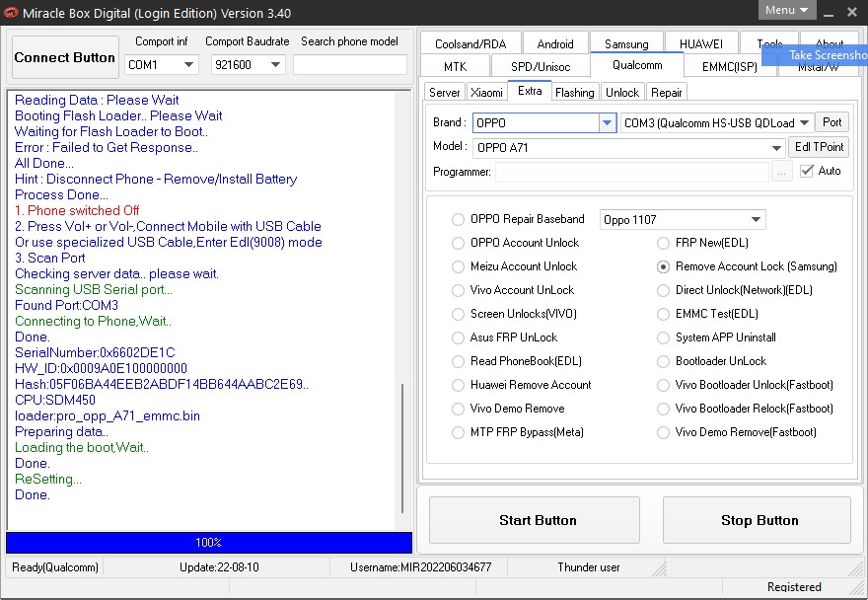The width and height of the screenshot is (868, 600).
Task: Switch to the SPD/Unisoc tab
Action: [541, 67]
